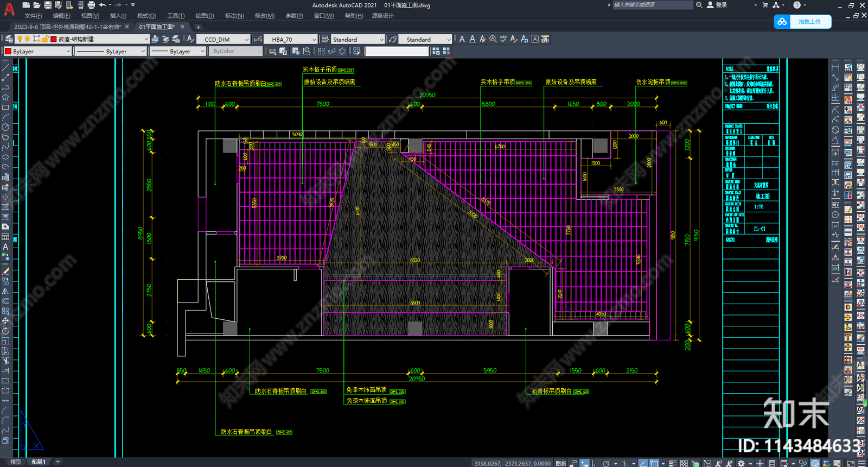Expand the HBA_70 dimension style dropdown
Viewport: 868px width, 467px height.
click(314, 39)
